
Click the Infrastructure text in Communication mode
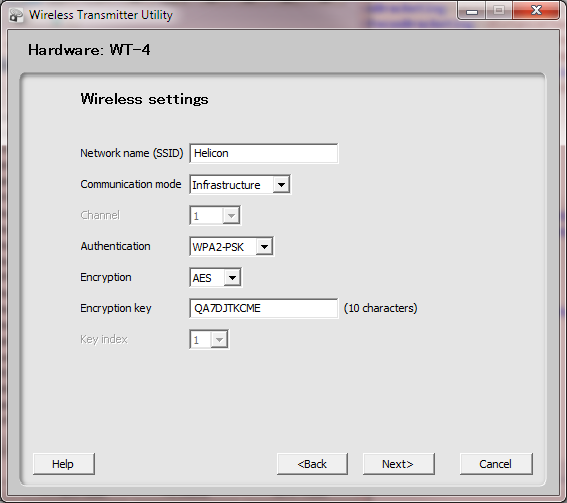226,185
